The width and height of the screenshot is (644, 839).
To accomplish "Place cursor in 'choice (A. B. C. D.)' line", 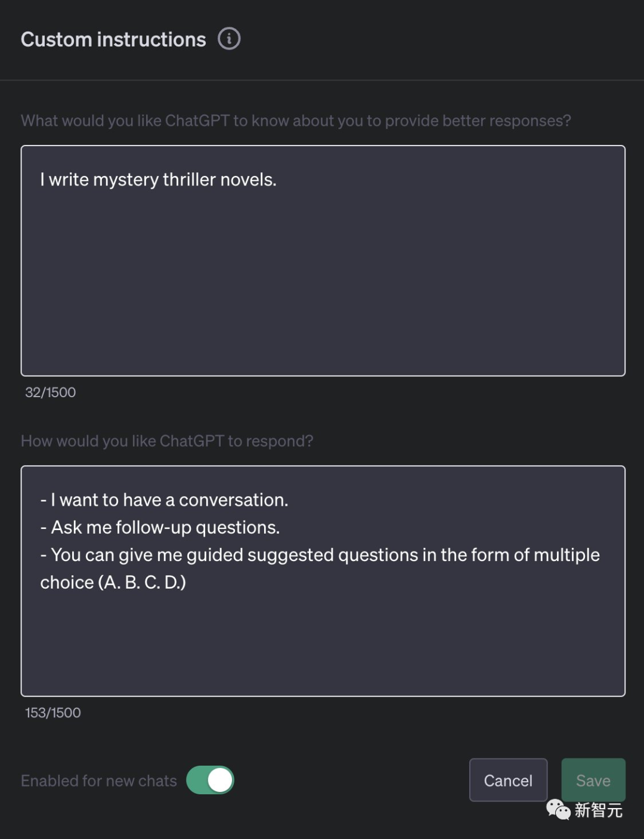I will pyautogui.click(x=113, y=582).
